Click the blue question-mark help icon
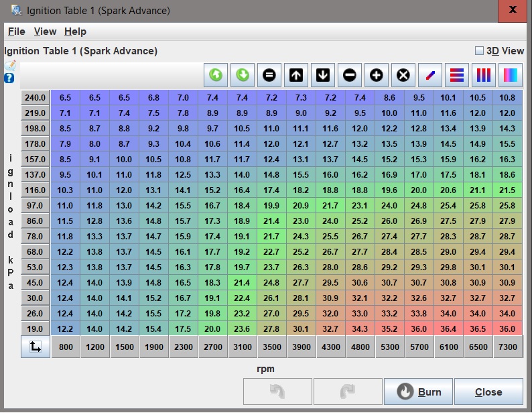Screen dimensions: 532x417 point(9,78)
